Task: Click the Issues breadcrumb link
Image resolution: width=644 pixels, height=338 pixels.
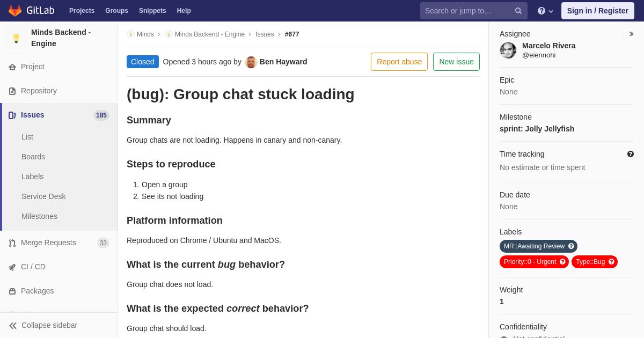Action: [x=265, y=34]
